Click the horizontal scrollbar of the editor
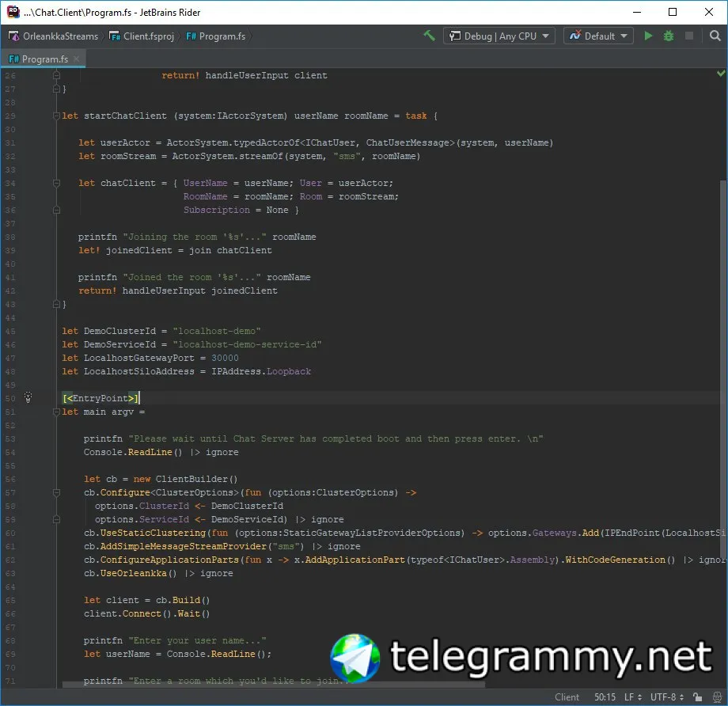Screen dimensions: 728x706 [x=274, y=685]
